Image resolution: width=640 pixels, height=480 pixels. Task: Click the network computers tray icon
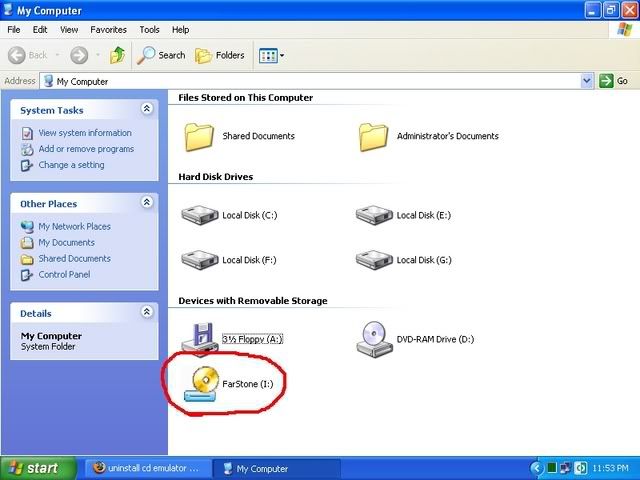565,468
